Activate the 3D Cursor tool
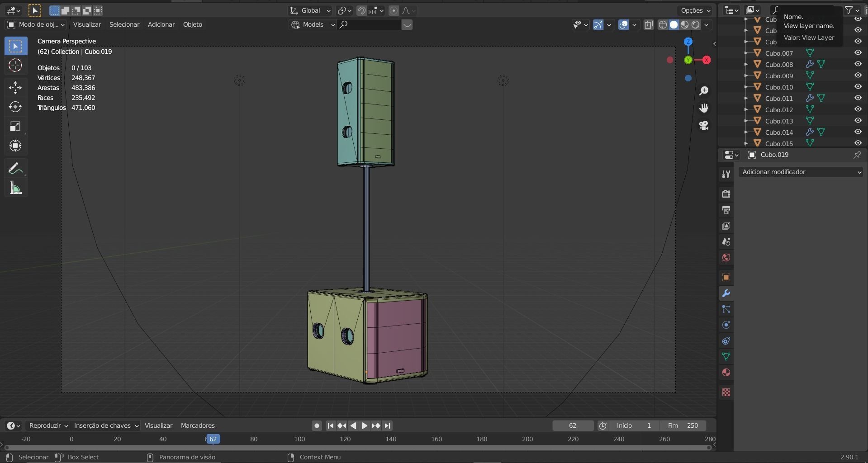 point(15,66)
